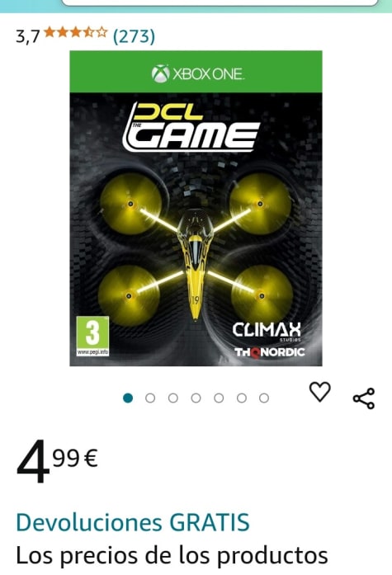Viewport: 392px width, 575px height.
Task: Show the last product image via seventh dot
Action: coord(264,398)
